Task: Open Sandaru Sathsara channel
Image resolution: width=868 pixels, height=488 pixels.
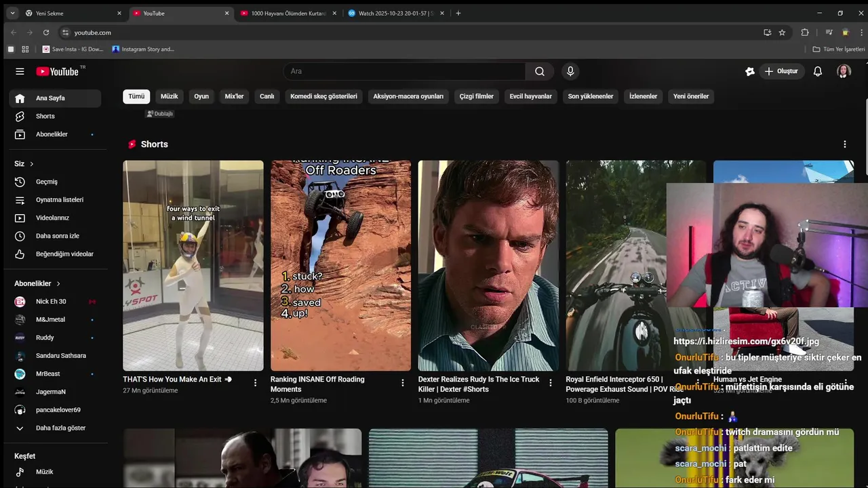Action: coord(55,356)
